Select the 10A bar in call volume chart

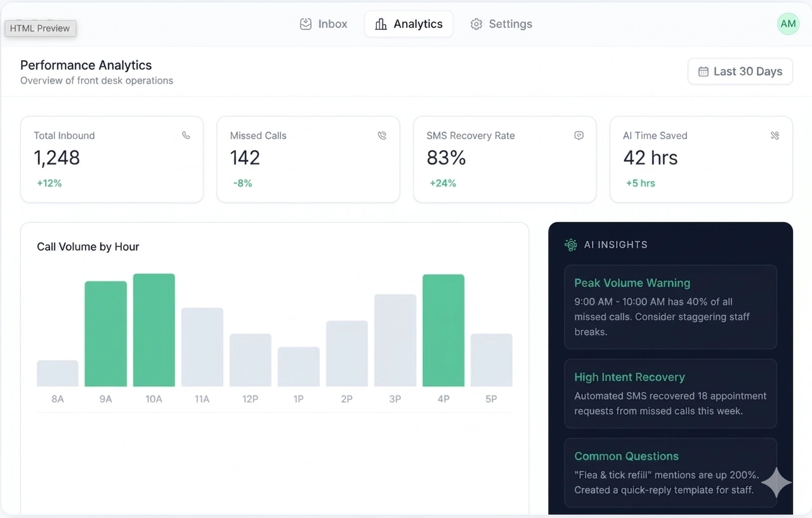point(154,330)
